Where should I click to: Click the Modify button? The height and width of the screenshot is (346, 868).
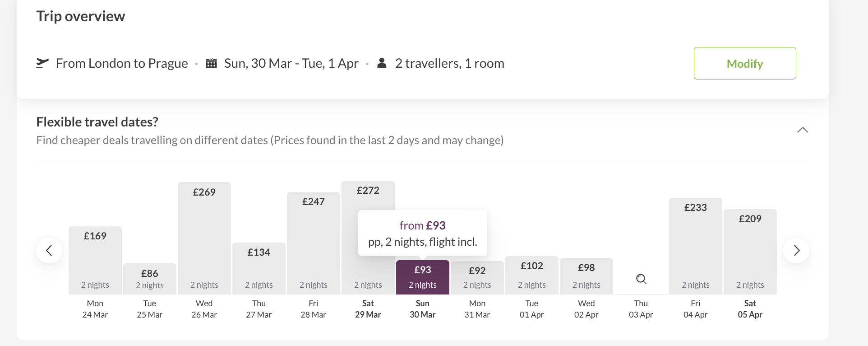pos(745,63)
